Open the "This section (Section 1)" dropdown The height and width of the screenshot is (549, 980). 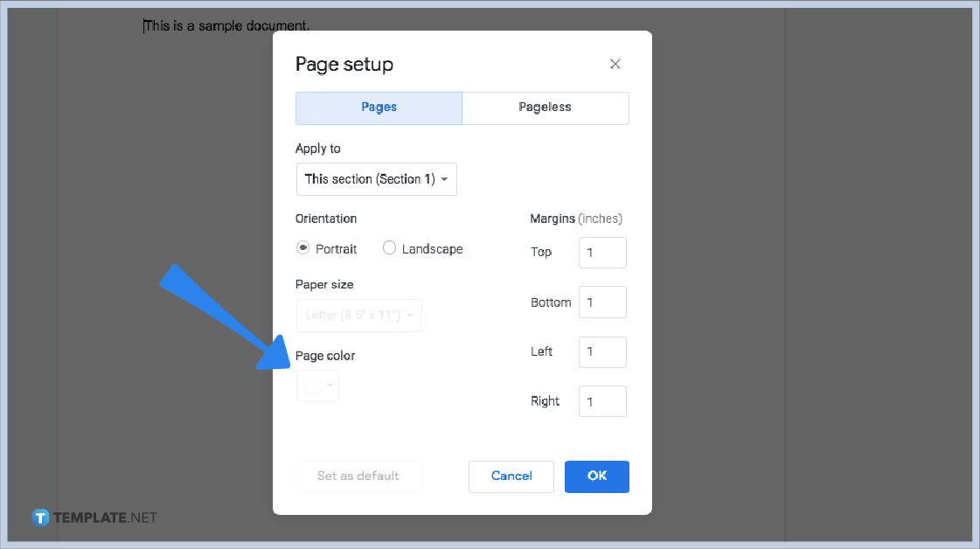(x=376, y=178)
